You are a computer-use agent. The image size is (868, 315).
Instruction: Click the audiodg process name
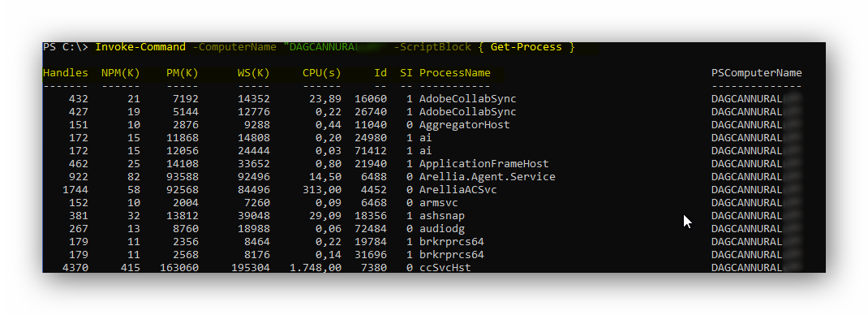click(x=442, y=229)
